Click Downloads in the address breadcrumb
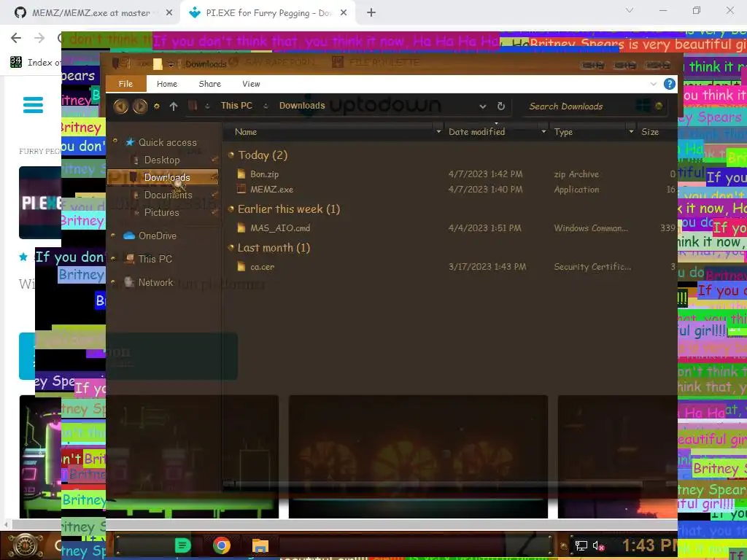Viewport: 747px width, 560px height. click(x=302, y=106)
